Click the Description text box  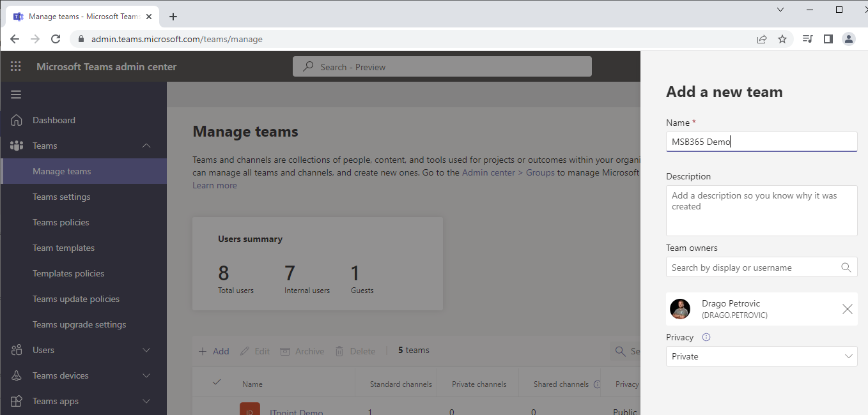point(761,211)
